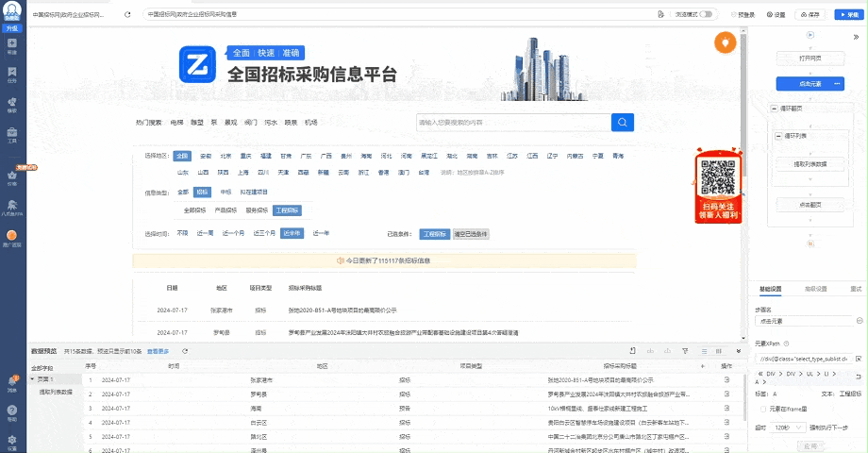Select the 近半年 time range filter
Image resolution: width=868 pixels, height=453 pixels.
pyautogui.click(x=292, y=233)
